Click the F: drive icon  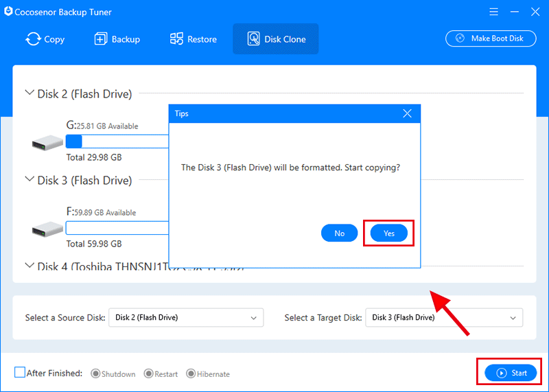[x=47, y=229]
